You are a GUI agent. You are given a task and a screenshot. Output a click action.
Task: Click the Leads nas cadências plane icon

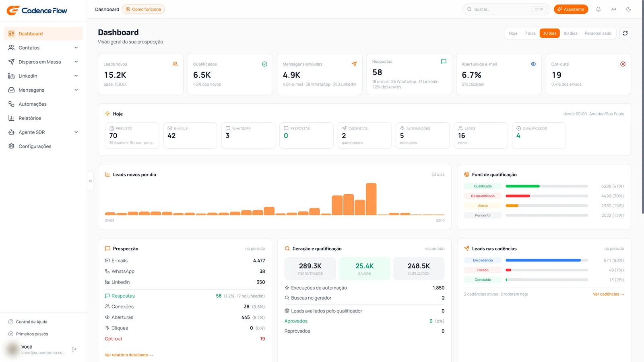[x=467, y=249]
